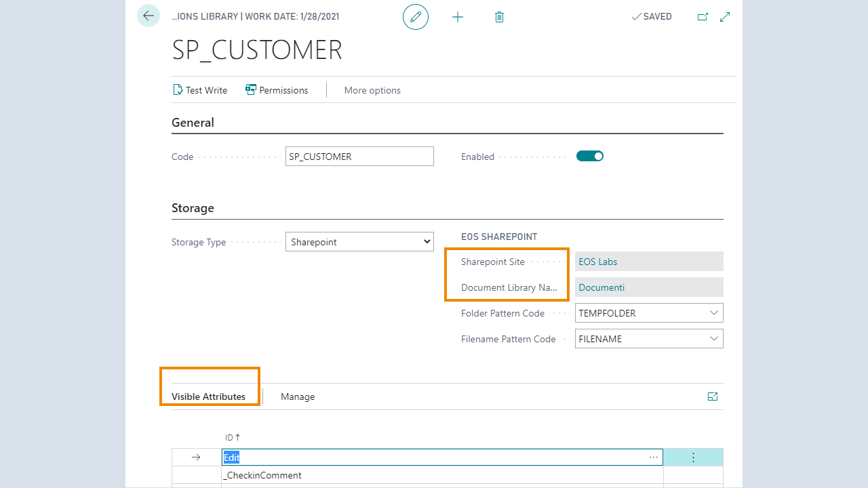Click the SAVED status indicator
This screenshot has height=488, width=868.
point(652,17)
